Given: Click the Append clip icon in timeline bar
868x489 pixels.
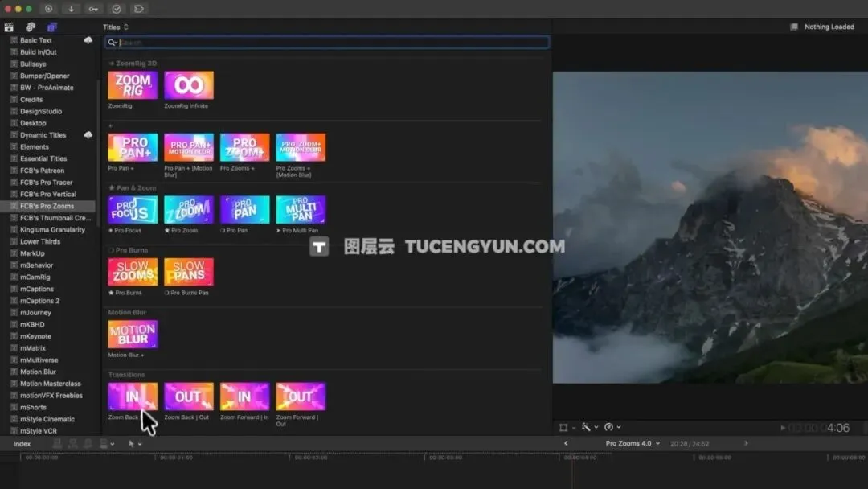Looking at the screenshot, I should [x=88, y=444].
